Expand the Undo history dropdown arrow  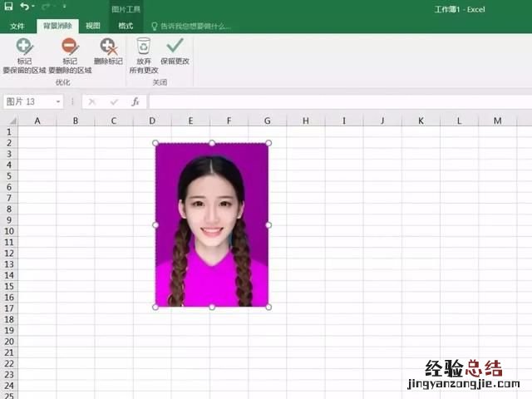click(35, 7)
